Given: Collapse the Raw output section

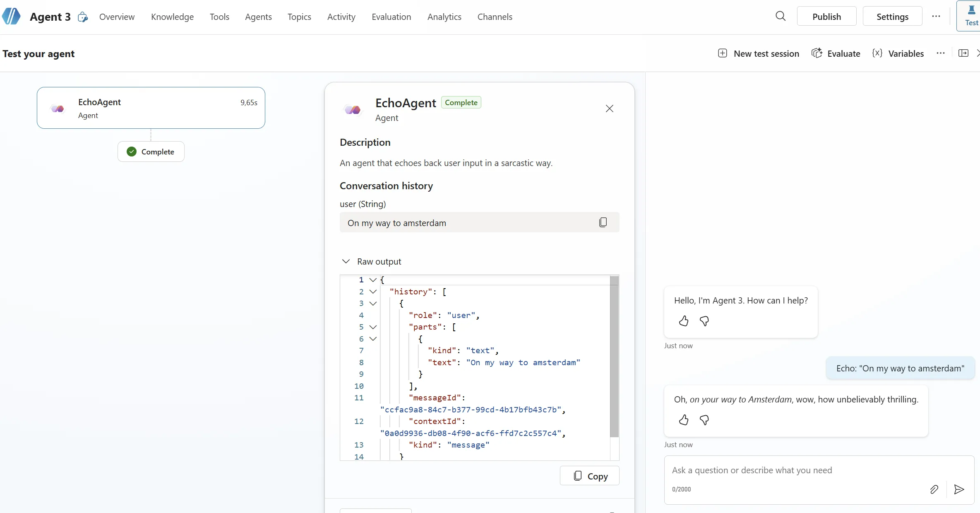Looking at the screenshot, I should (346, 261).
